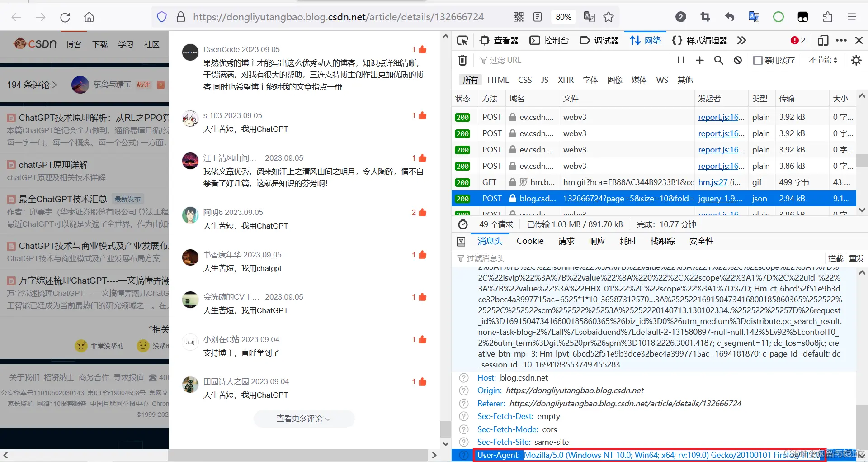
Task: Select the XHR request filter tab
Action: [x=566, y=80]
